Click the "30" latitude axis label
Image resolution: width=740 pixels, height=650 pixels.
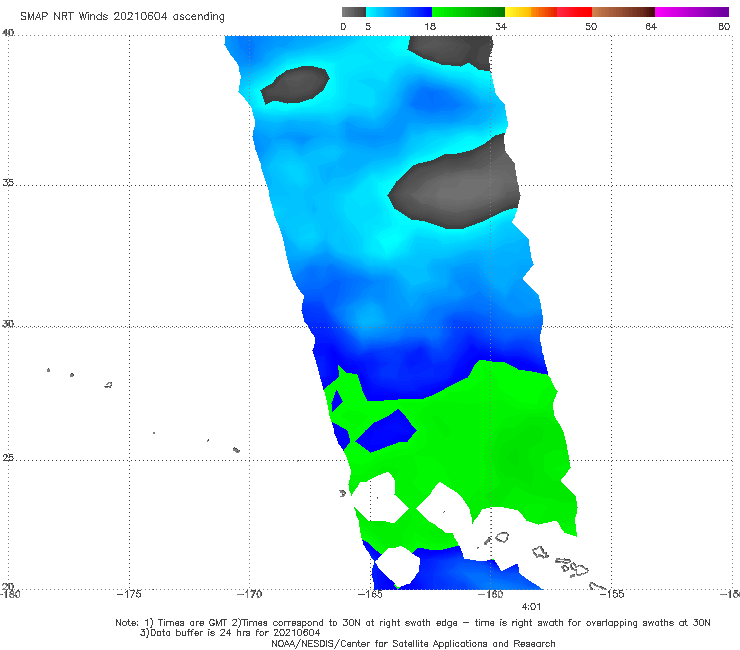[8, 324]
